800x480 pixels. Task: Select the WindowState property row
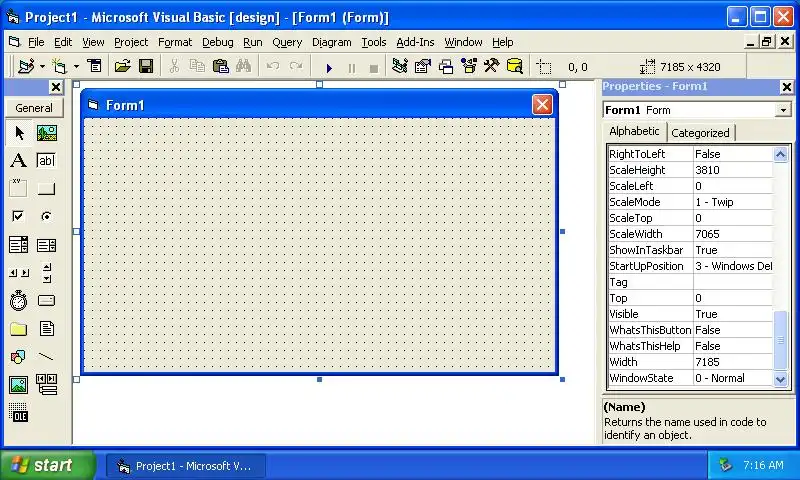(691, 378)
